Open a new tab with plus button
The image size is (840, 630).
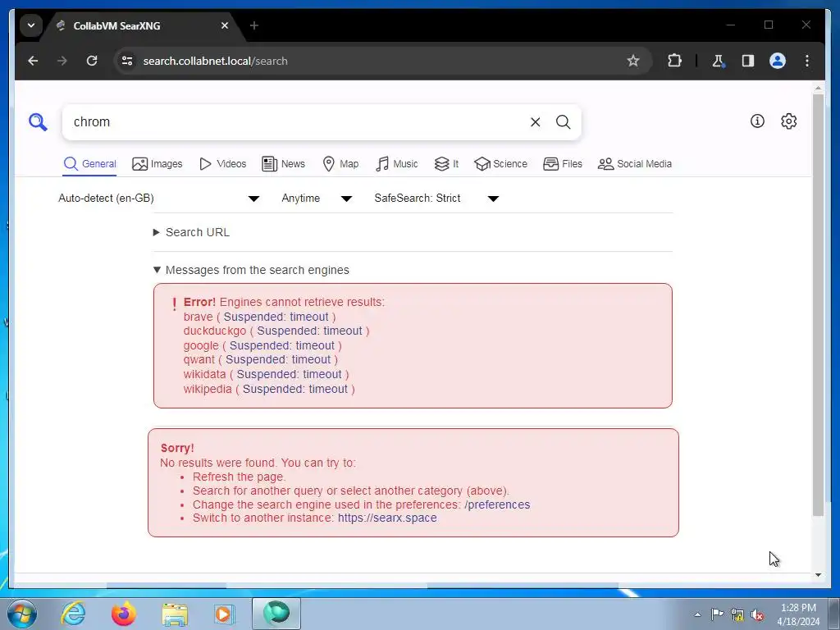point(254,25)
